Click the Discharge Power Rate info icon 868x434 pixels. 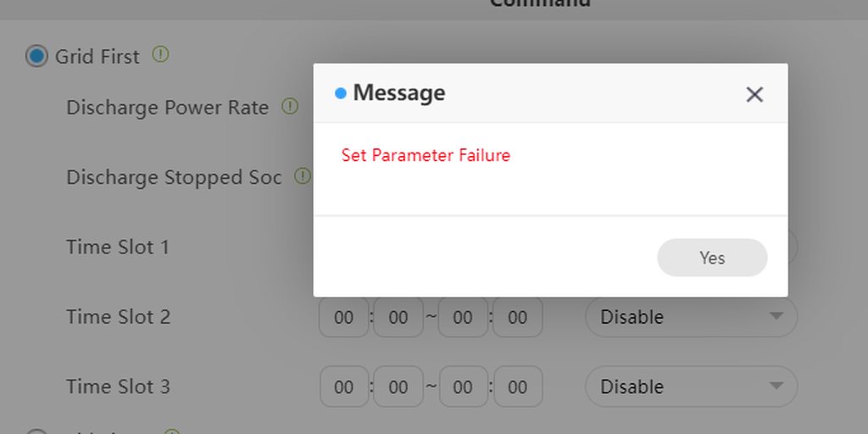click(x=290, y=107)
